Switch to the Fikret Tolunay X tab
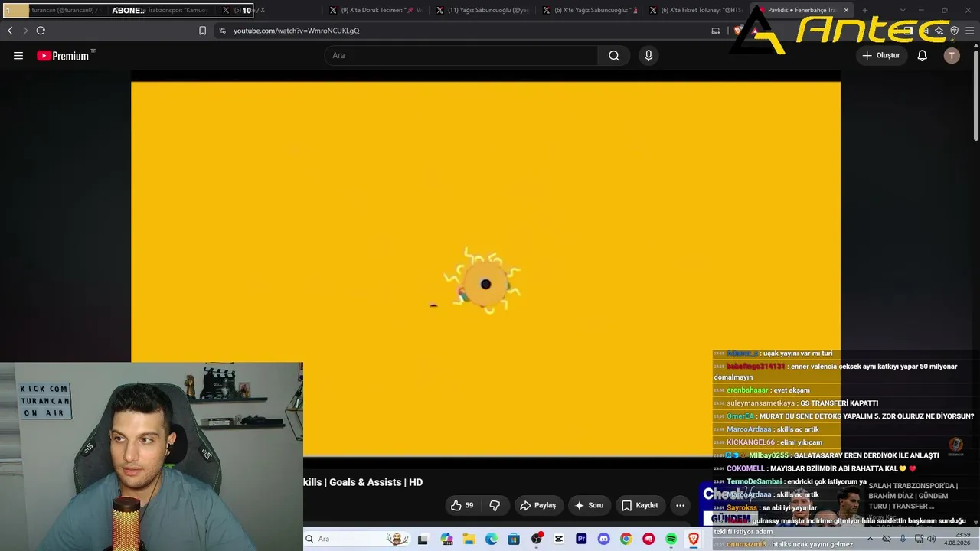The image size is (980, 551). (694, 11)
